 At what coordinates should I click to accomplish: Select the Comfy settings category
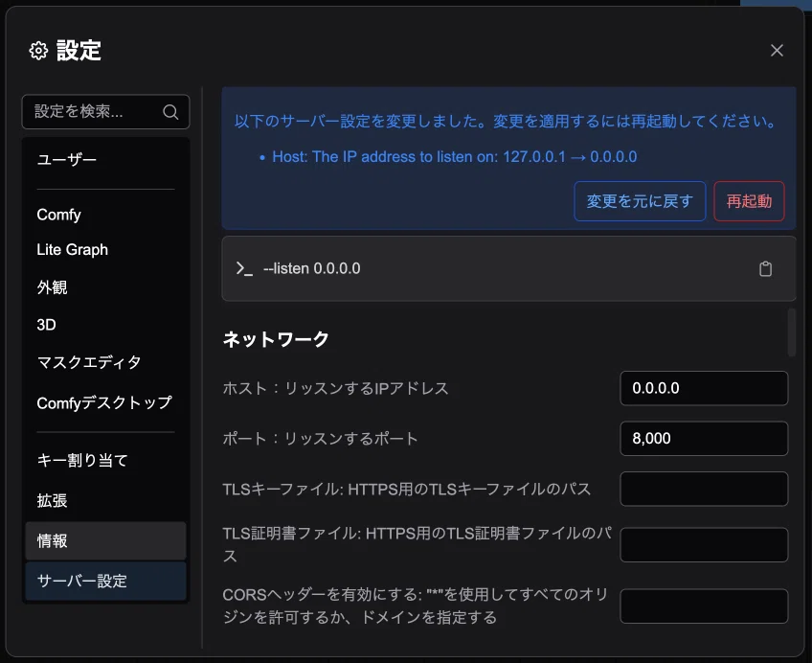coord(105,215)
